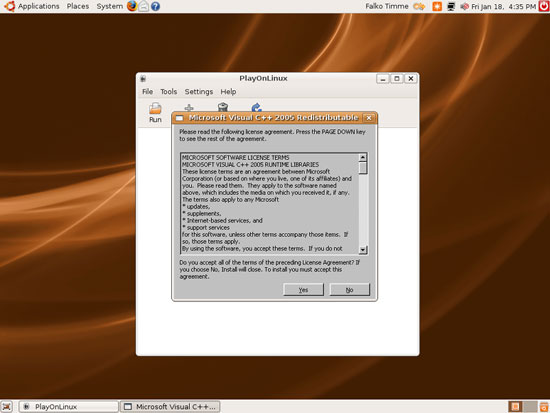Close the Visual C++ Redistributable dialog

coord(369,118)
